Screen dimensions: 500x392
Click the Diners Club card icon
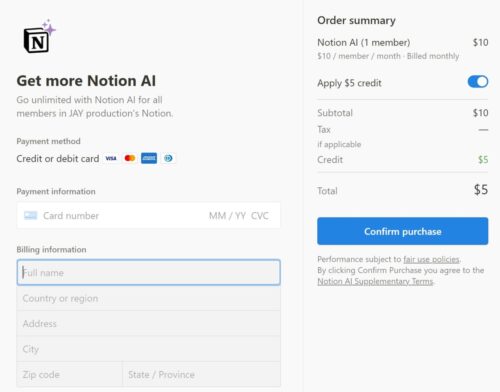[168, 158]
